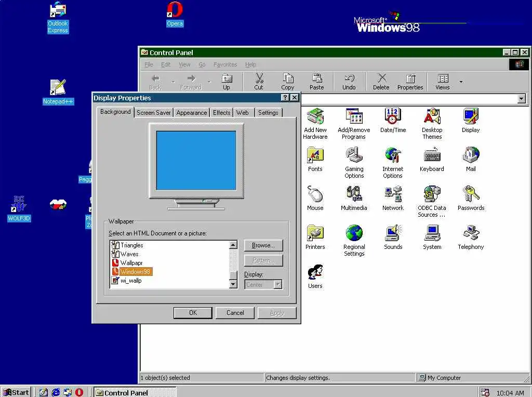
Task: Open Add New Hardware applet
Action: click(x=315, y=124)
